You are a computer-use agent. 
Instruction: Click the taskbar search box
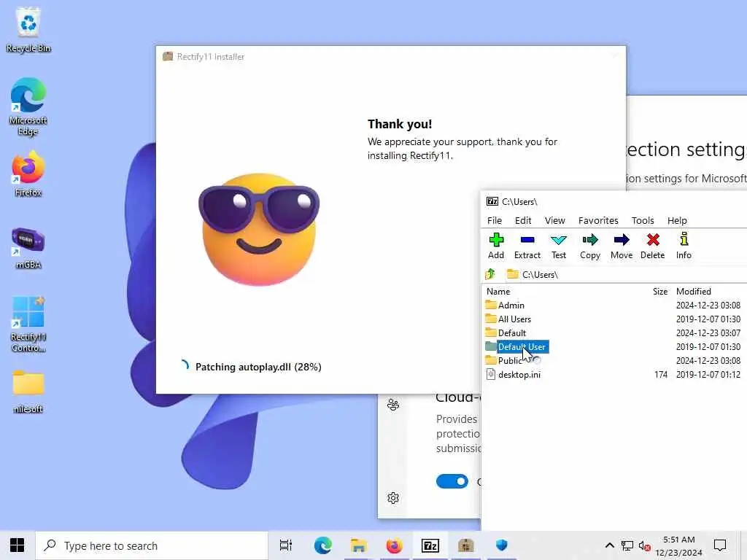tap(152, 545)
